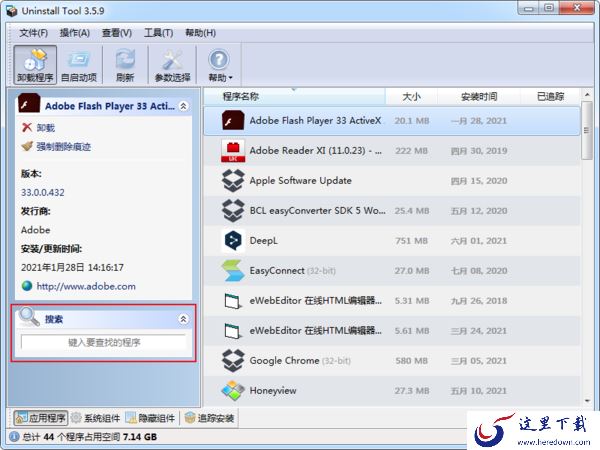Screen dimensions: 600x450
Task: Open 参数选择 preferences tool
Action: pos(173,64)
